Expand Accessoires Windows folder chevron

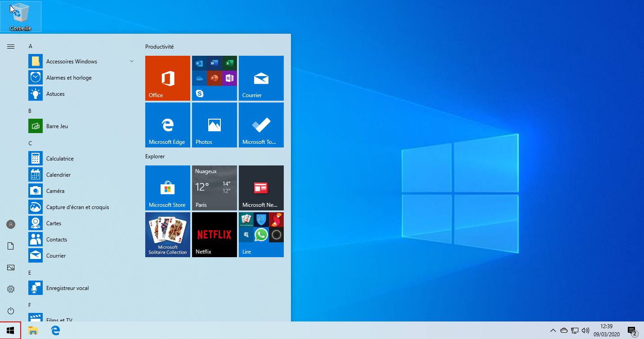pos(132,61)
